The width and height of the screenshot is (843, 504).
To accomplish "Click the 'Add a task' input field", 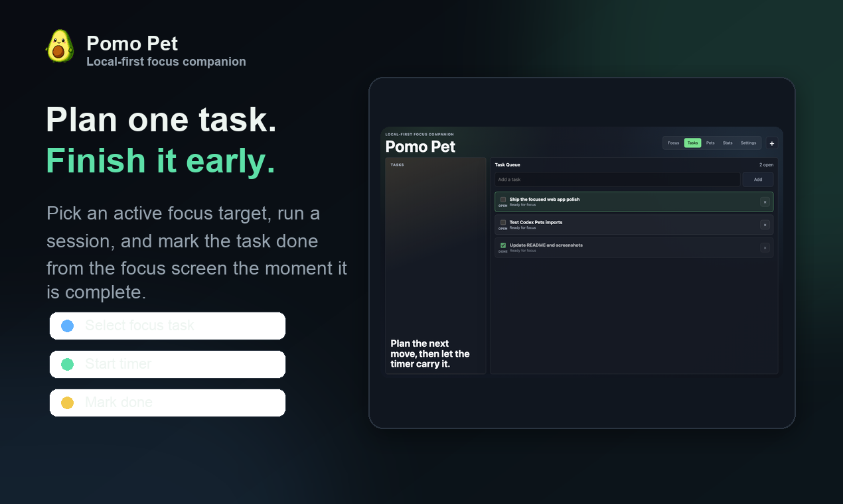I will tap(617, 179).
